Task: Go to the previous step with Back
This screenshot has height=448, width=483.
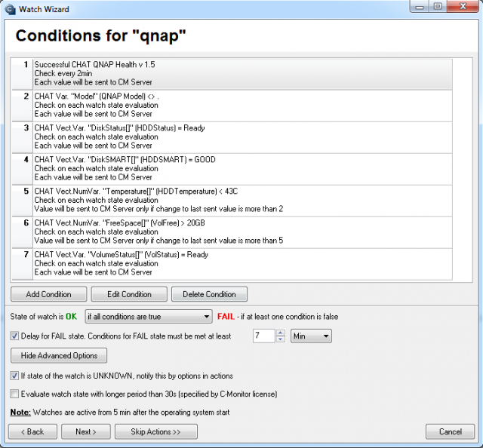Action: click(x=32, y=431)
